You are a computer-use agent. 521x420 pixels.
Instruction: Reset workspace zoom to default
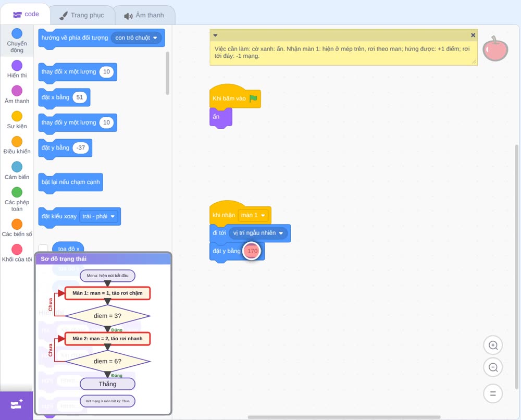coord(493,394)
